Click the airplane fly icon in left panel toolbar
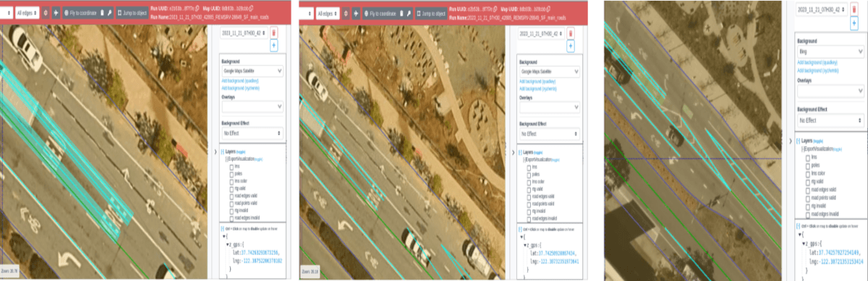 click(x=56, y=13)
